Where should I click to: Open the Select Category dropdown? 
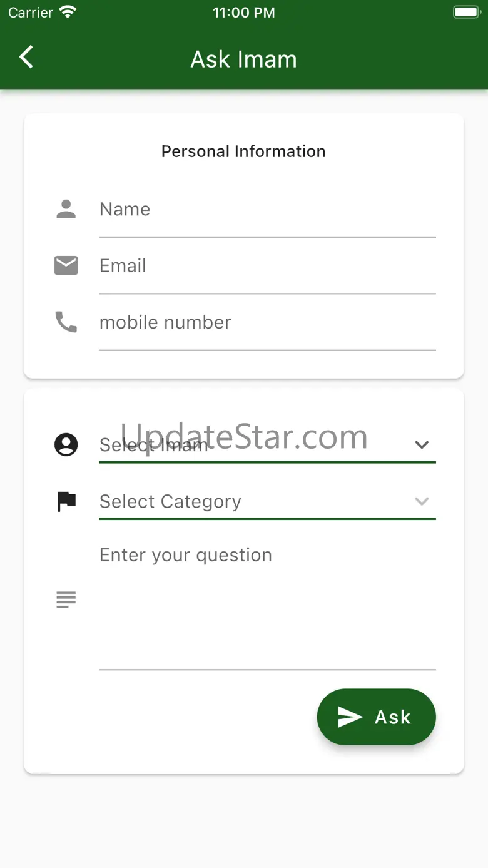[x=267, y=501]
